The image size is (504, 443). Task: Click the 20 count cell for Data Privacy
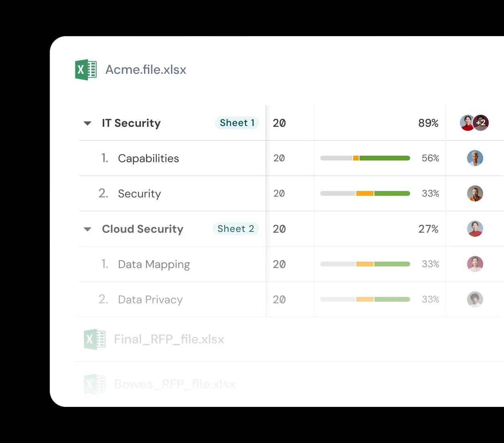[x=279, y=299]
